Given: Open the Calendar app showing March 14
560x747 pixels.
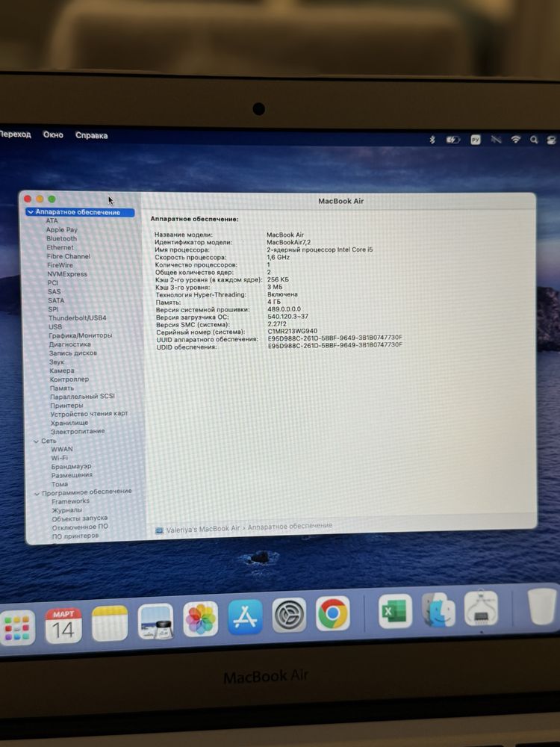Looking at the screenshot, I should [x=63, y=626].
